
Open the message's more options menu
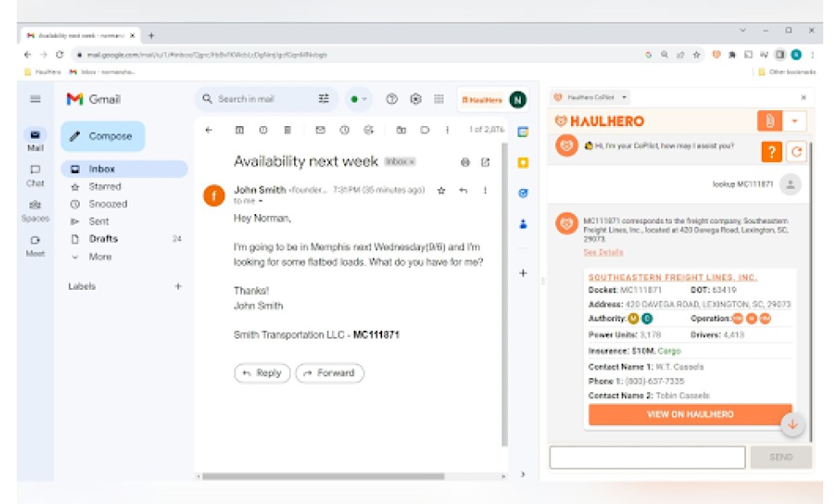(486, 191)
